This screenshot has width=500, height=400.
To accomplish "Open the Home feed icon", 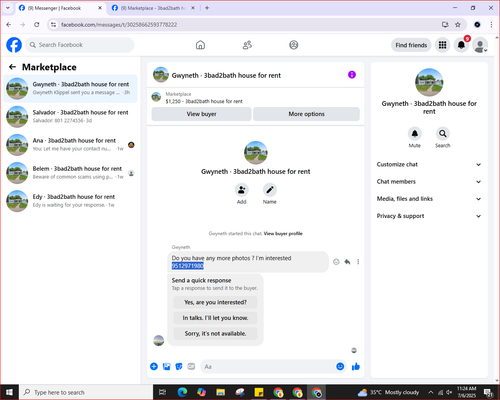I will [x=200, y=45].
